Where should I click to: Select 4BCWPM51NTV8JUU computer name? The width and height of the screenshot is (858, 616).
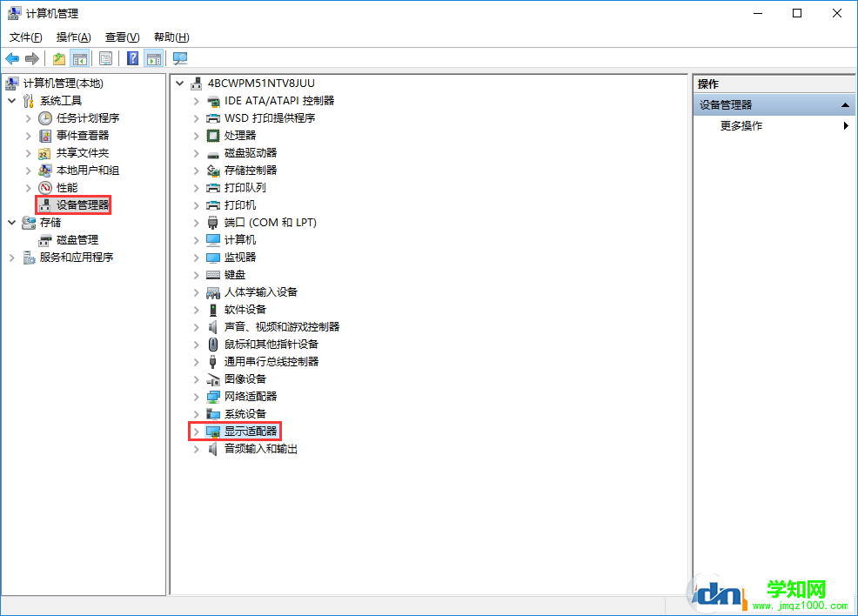tap(261, 84)
